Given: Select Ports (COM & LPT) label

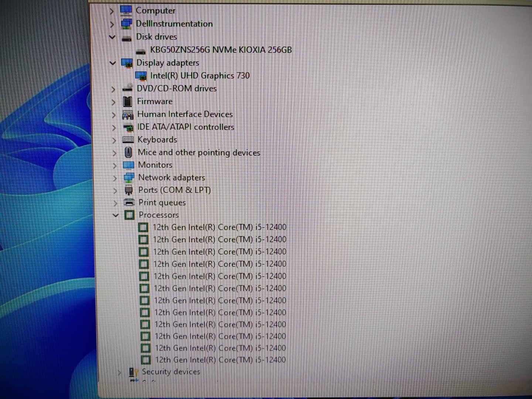Looking at the screenshot, I should 175,190.
